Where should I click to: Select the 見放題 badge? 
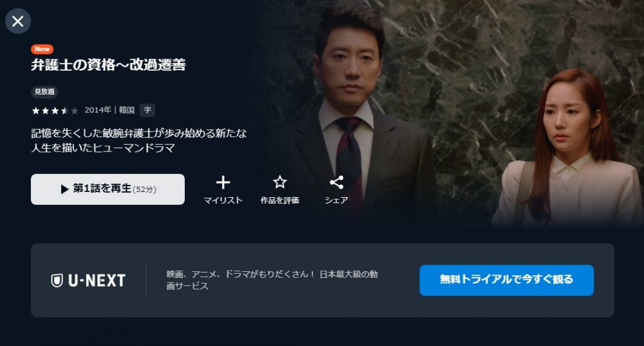[44, 91]
